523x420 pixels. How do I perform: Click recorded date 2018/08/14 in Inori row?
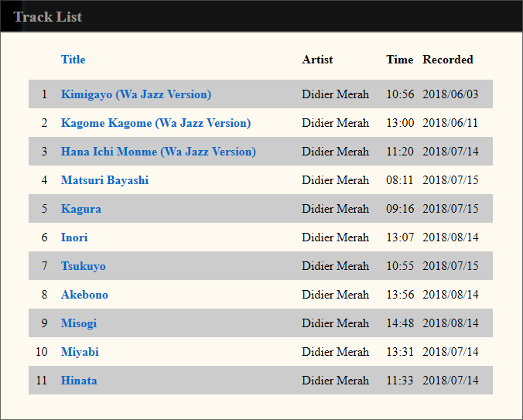click(x=450, y=237)
